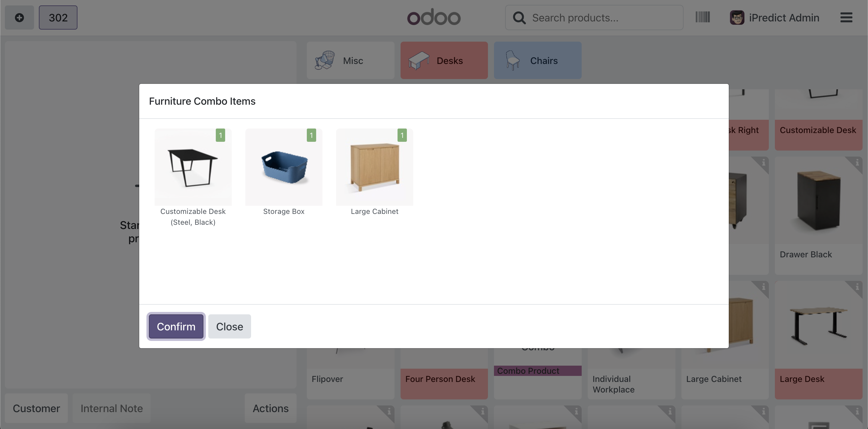The image size is (868, 429).
Task: Click info icon on Large Desk
Action: [x=857, y=287]
